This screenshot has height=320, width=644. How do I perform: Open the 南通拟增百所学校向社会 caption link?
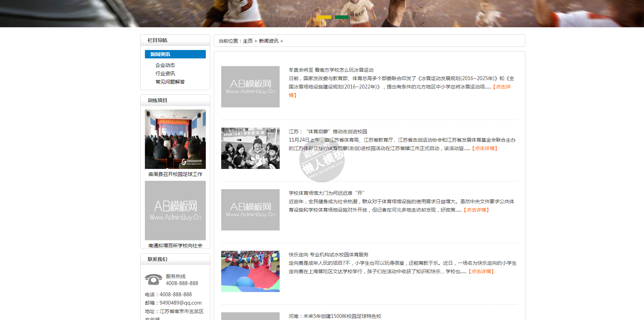point(175,246)
